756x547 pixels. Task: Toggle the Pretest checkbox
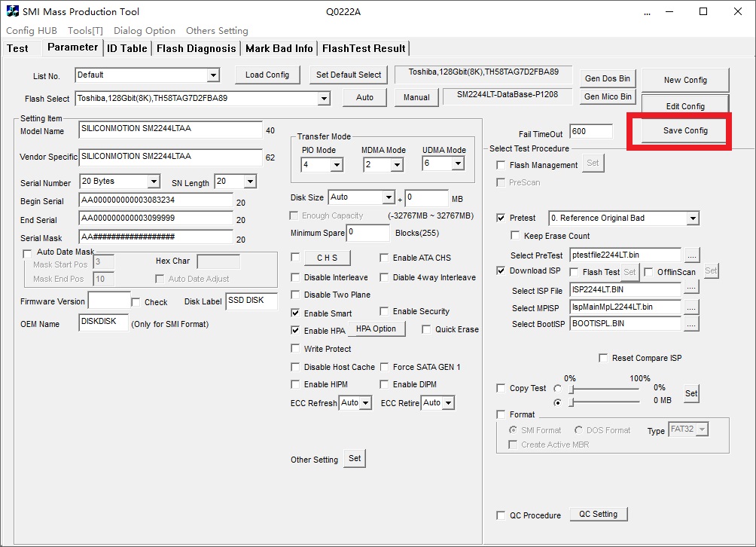(501, 218)
